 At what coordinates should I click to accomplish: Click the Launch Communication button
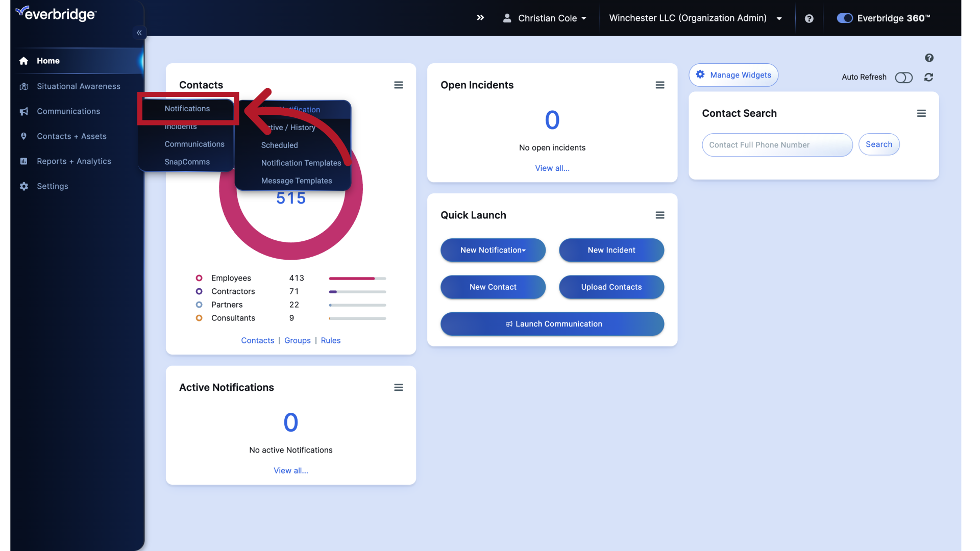[x=552, y=324]
